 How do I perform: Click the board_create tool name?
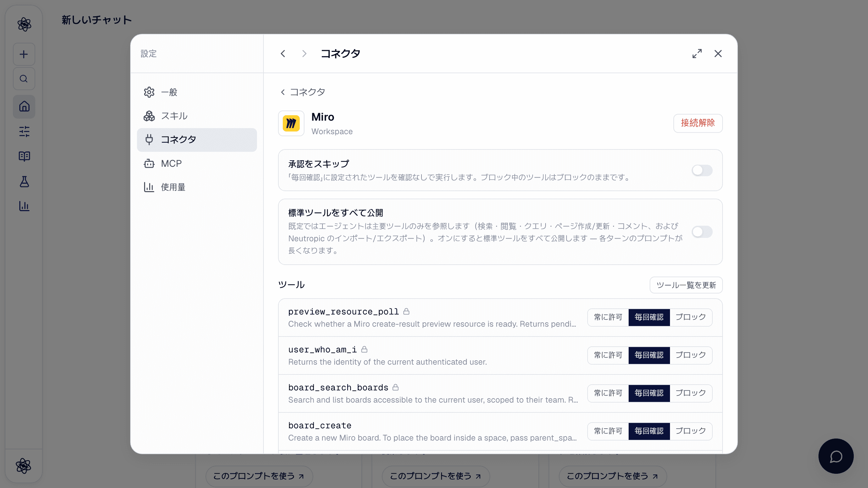[x=320, y=425]
